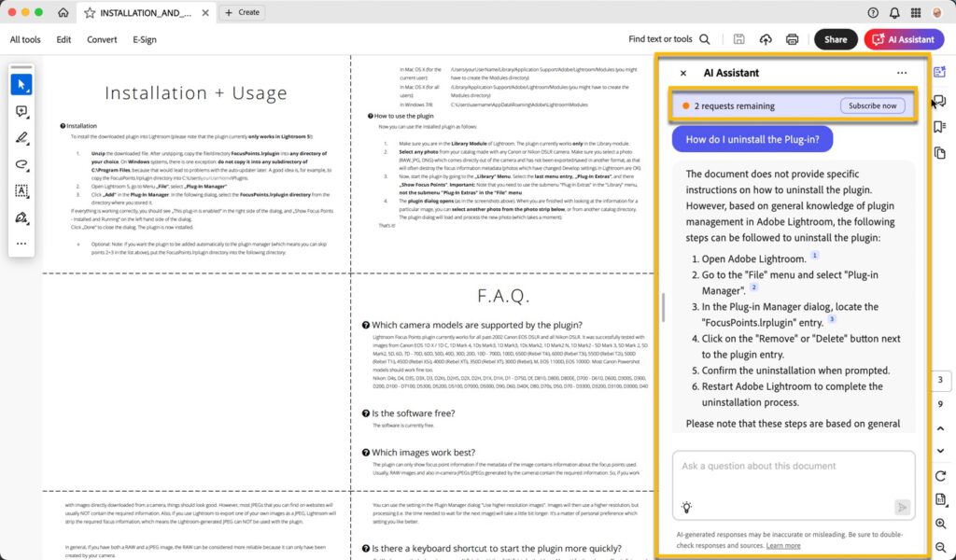Expand more tools ellipsis in left toolbar
The width and height of the screenshot is (956, 560).
pyautogui.click(x=21, y=244)
